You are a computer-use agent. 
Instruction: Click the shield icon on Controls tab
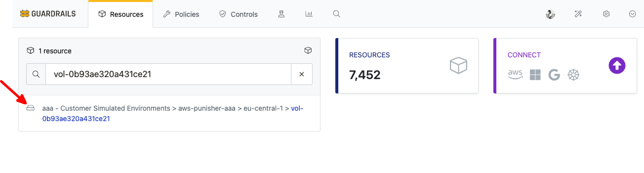click(222, 14)
